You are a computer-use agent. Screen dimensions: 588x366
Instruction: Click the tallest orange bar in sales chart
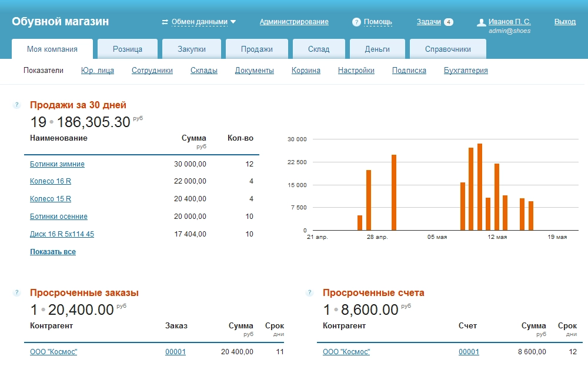(x=480, y=187)
